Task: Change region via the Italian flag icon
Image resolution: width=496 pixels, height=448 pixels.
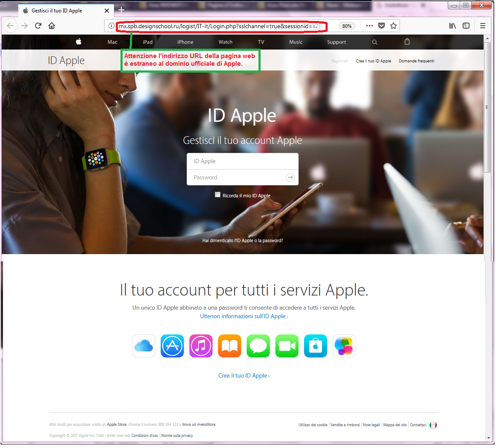Action: (434, 425)
